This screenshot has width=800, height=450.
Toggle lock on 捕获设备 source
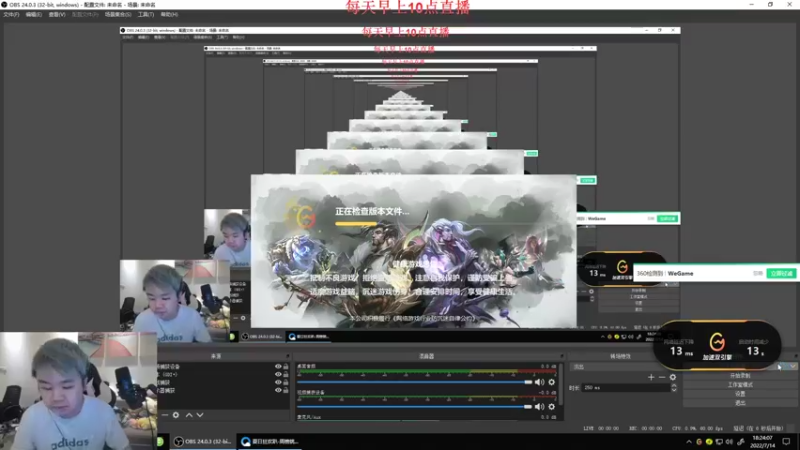tap(286, 366)
